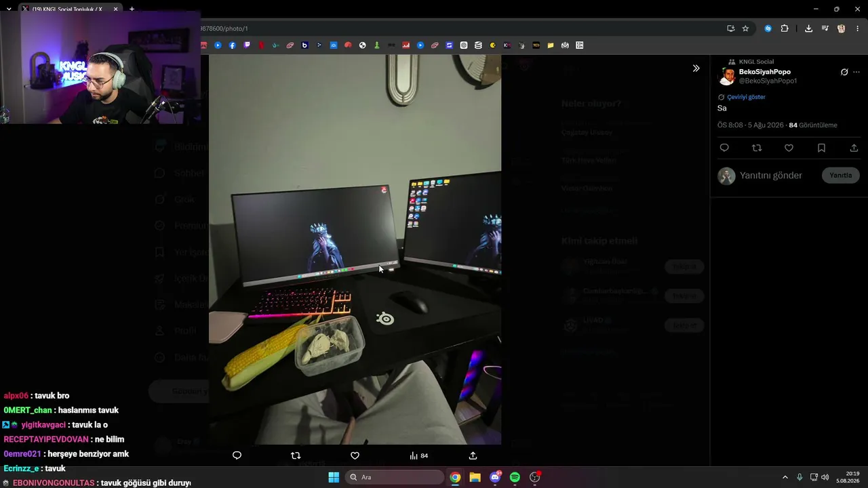Click the repost icon below the photo

point(296,455)
